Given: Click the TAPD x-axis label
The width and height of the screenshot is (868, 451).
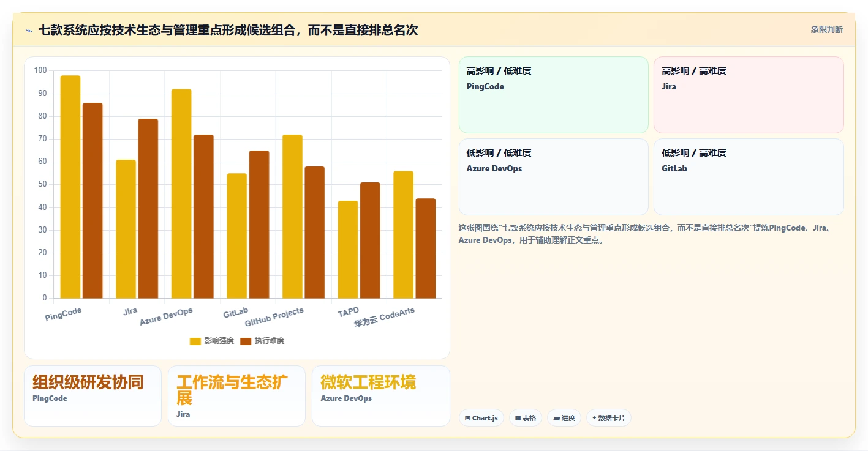Looking at the screenshot, I should tap(349, 312).
